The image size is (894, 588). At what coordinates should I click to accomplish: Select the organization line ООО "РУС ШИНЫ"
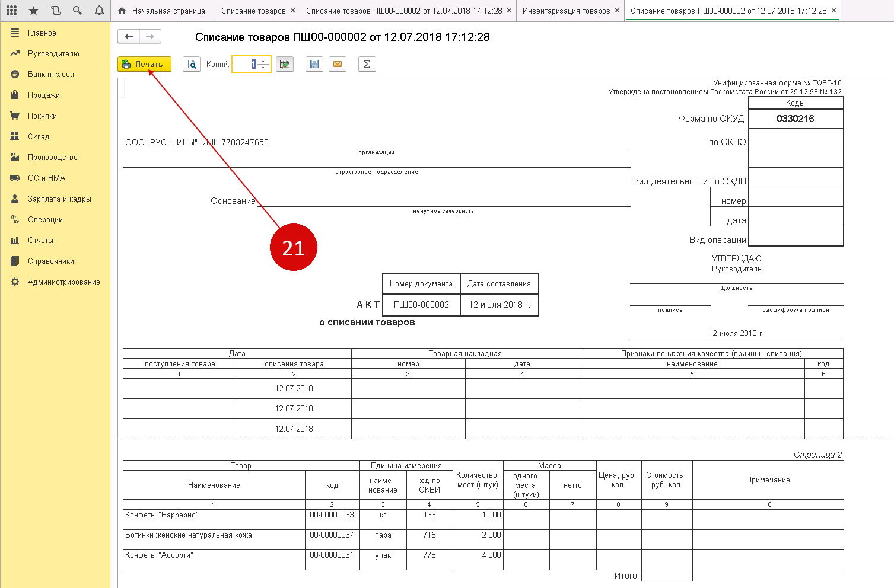376,142
